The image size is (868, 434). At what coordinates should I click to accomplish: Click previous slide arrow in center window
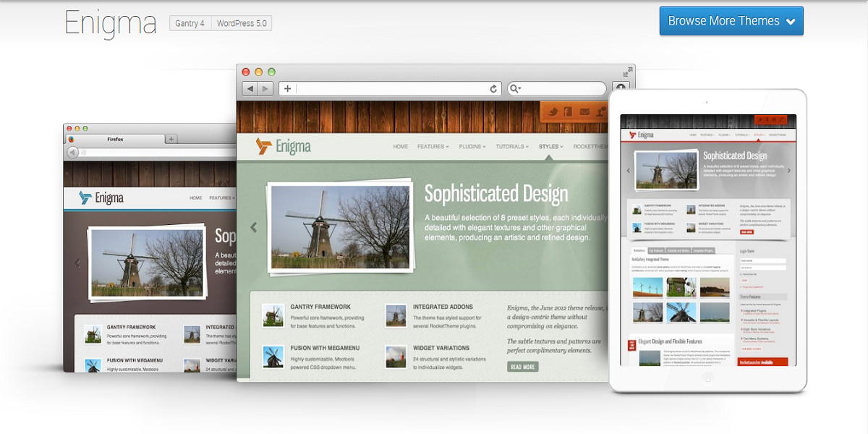pyautogui.click(x=254, y=227)
